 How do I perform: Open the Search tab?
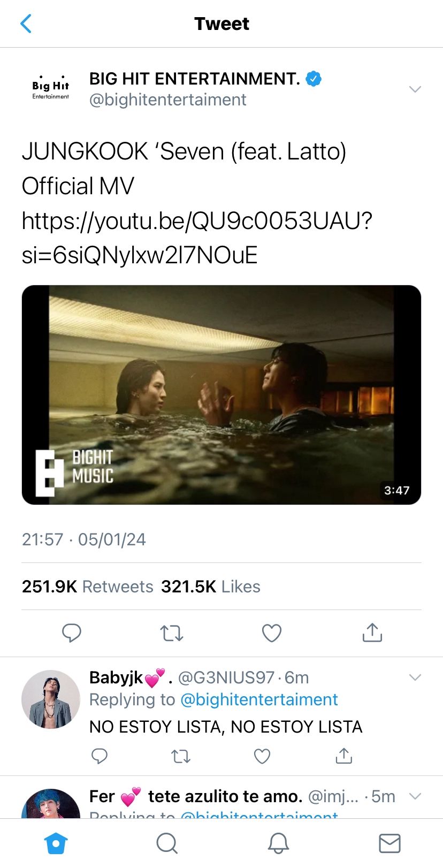tap(167, 843)
